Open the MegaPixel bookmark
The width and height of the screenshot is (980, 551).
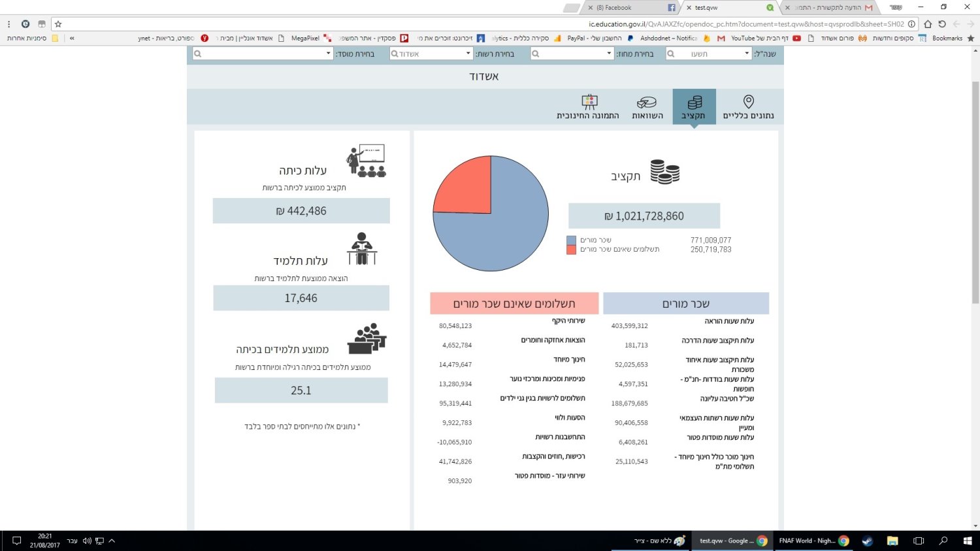tap(304, 39)
